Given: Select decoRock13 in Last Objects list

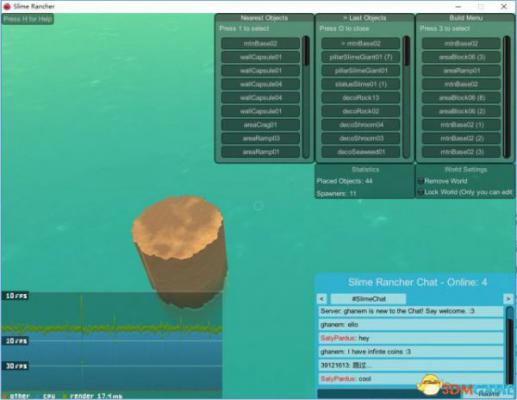Looking at the screenshot, I should click(x=361, y=98).
